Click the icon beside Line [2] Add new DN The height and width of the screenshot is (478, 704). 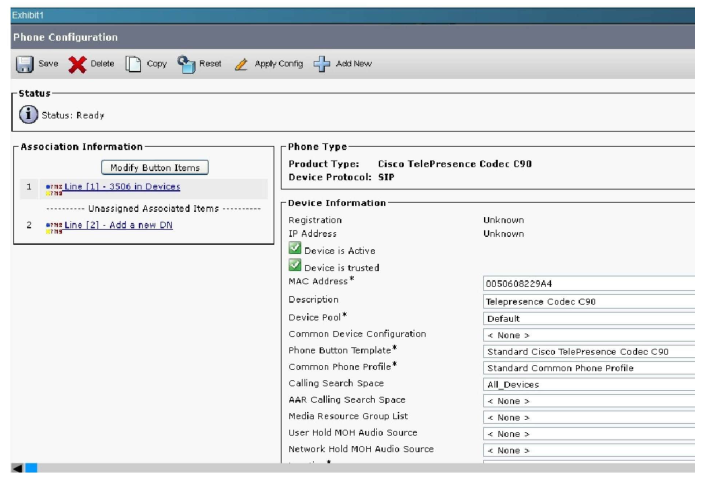pos(54,228)
